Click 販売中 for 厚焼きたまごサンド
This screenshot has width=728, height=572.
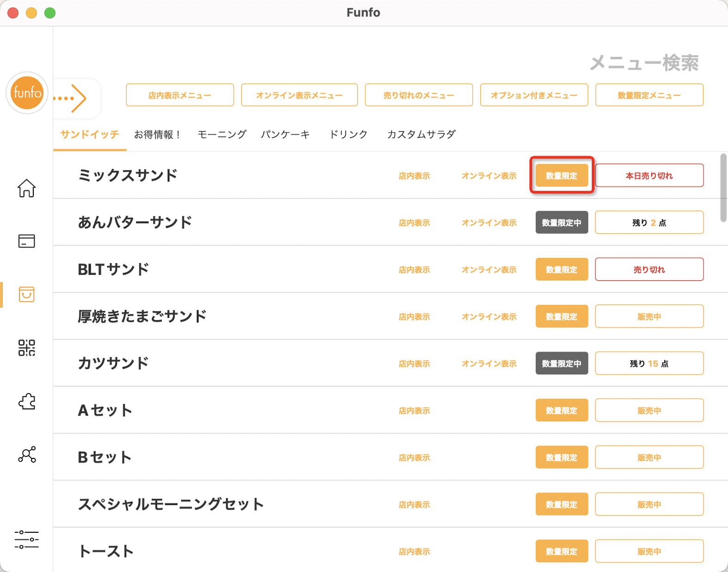click(649, 316)
